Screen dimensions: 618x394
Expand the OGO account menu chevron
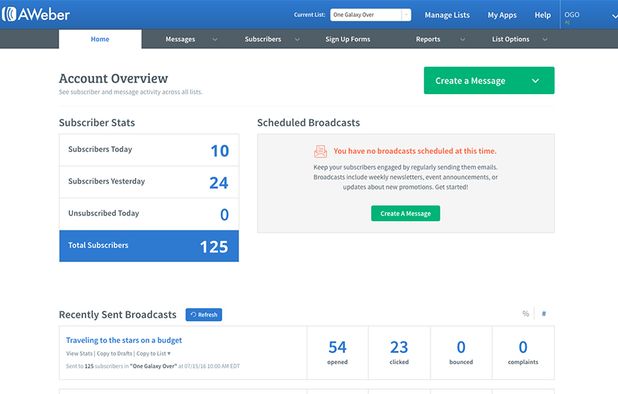point(614,16)
